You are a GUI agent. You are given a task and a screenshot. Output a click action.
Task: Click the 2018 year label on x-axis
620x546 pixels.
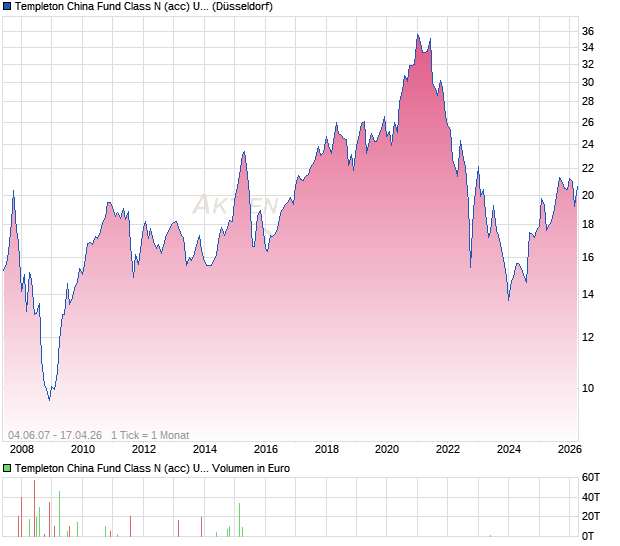[x=327, y=449]
